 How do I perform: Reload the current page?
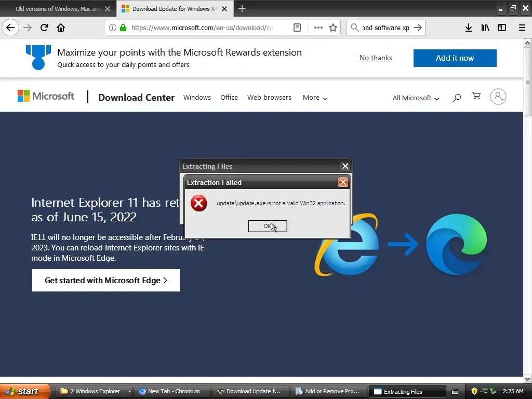point(44,28)
